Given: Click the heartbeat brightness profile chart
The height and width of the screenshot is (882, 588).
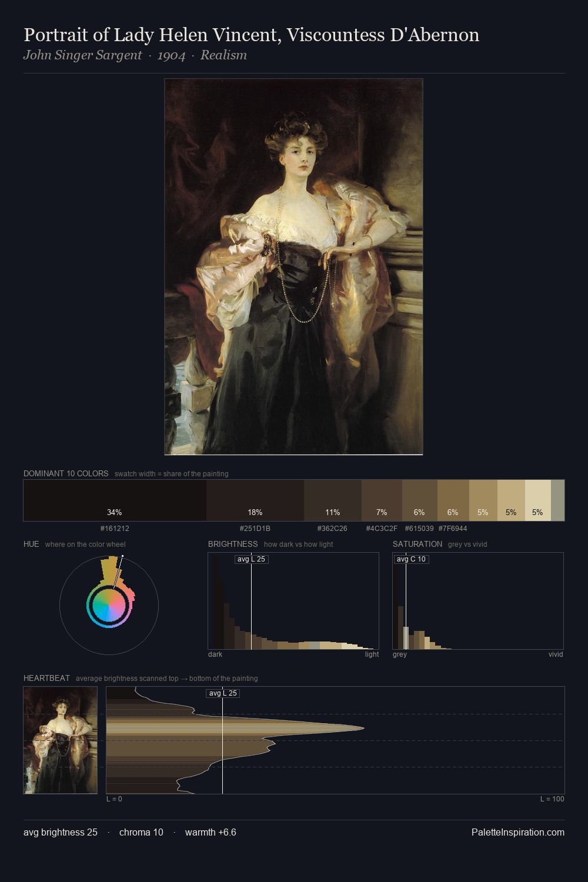Looking at the screenshot, I should pyautogui.click(x=335, y=740).
